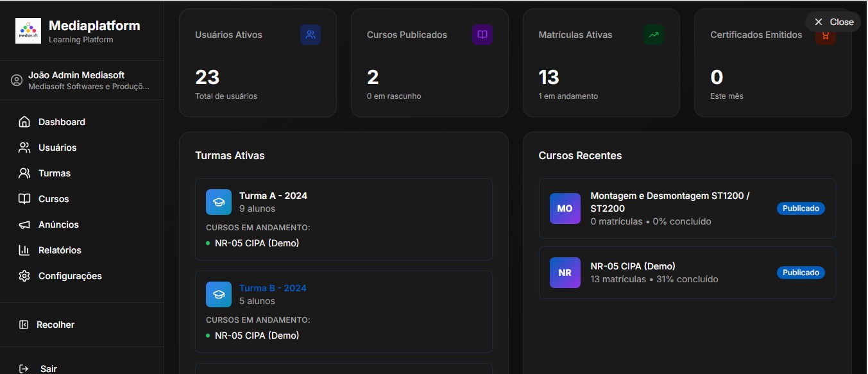Click the 13 Matrículas Ativas value
The width and height of the screenshot is (868, 374).
pyautogui.click(x=549, y=78)
